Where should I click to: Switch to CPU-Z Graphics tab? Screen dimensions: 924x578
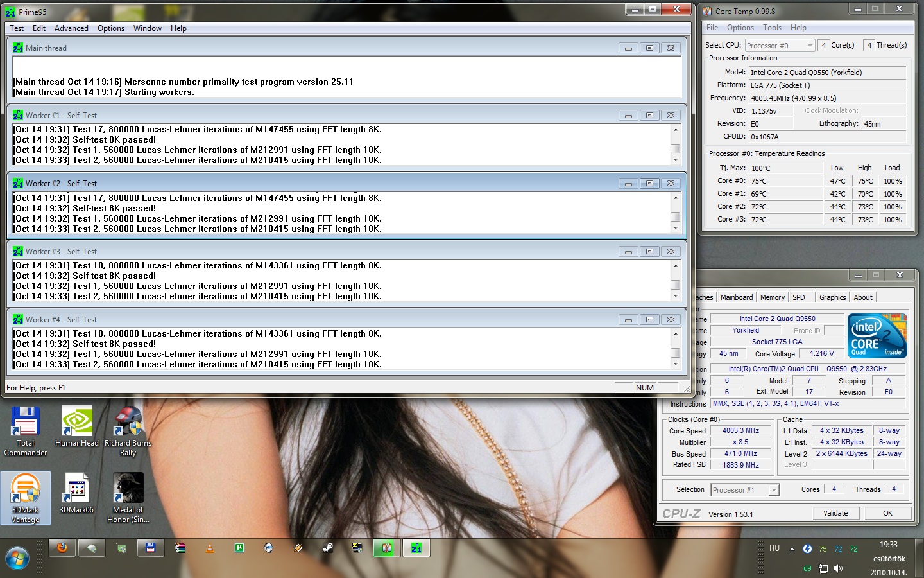click(833, 297)
